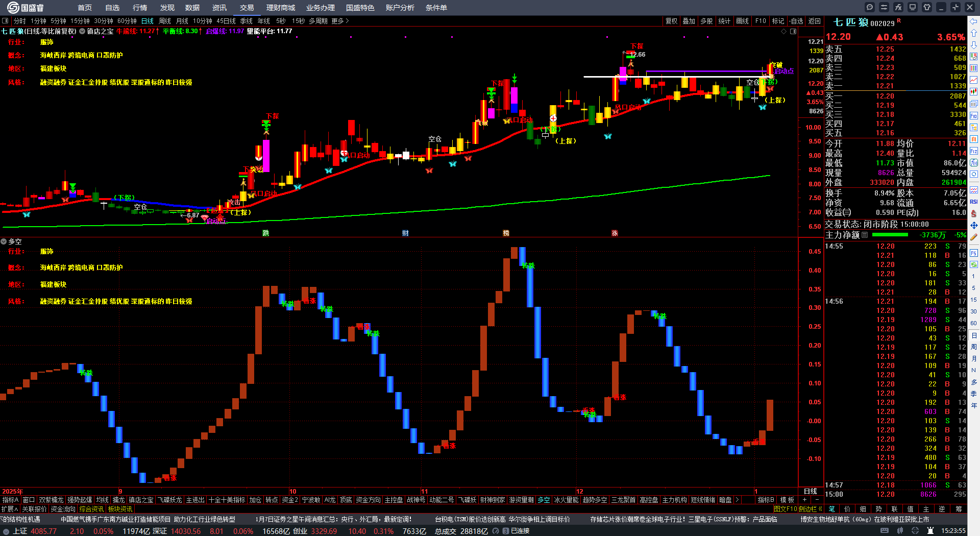Select the 飞碟妖龙 indicator tab
This screenshot has height=536, width=980.
point(170,500)
